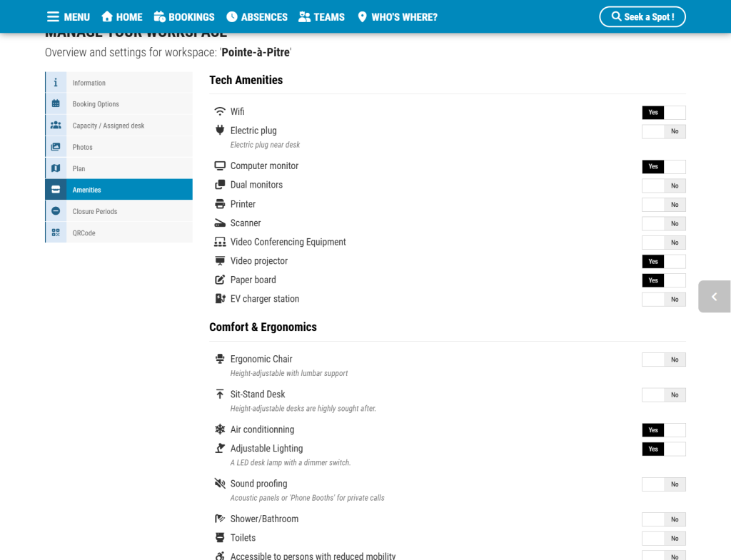
Task: Enable the Shower/Bathroom toggle
Action: point(663,519)
